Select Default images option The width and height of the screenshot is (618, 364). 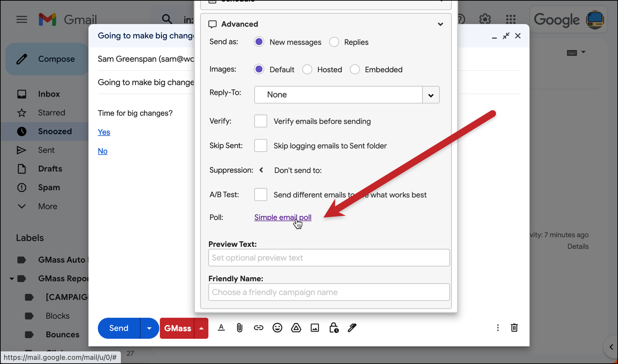pos(259,69)
